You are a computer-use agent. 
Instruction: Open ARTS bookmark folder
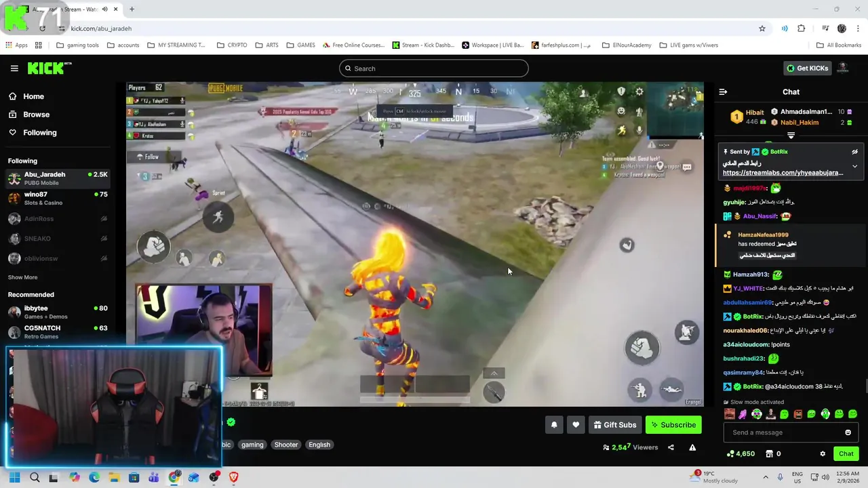pos(267,45)
